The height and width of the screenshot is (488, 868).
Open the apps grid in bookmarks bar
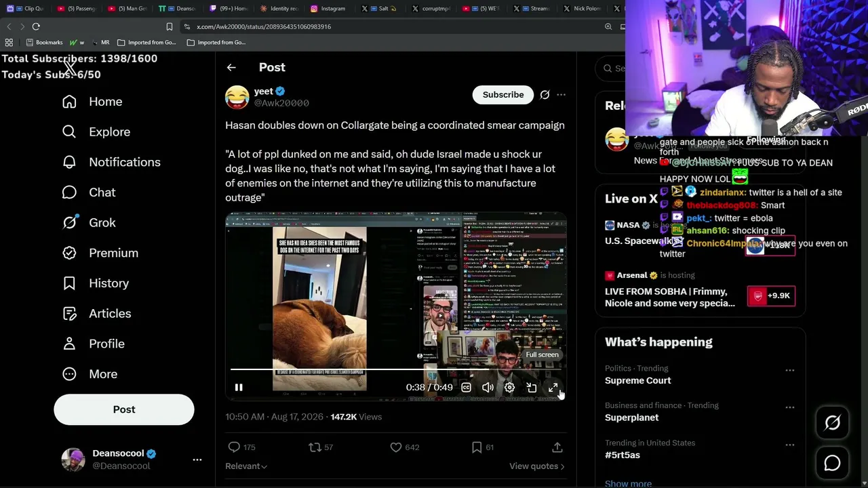tap(9, 42)
